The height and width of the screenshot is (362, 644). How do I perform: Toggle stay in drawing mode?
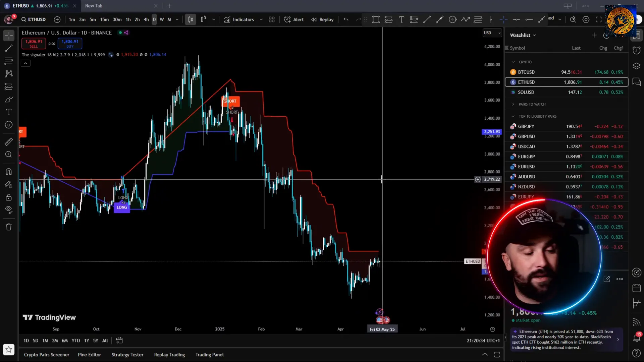pos(9,184)
